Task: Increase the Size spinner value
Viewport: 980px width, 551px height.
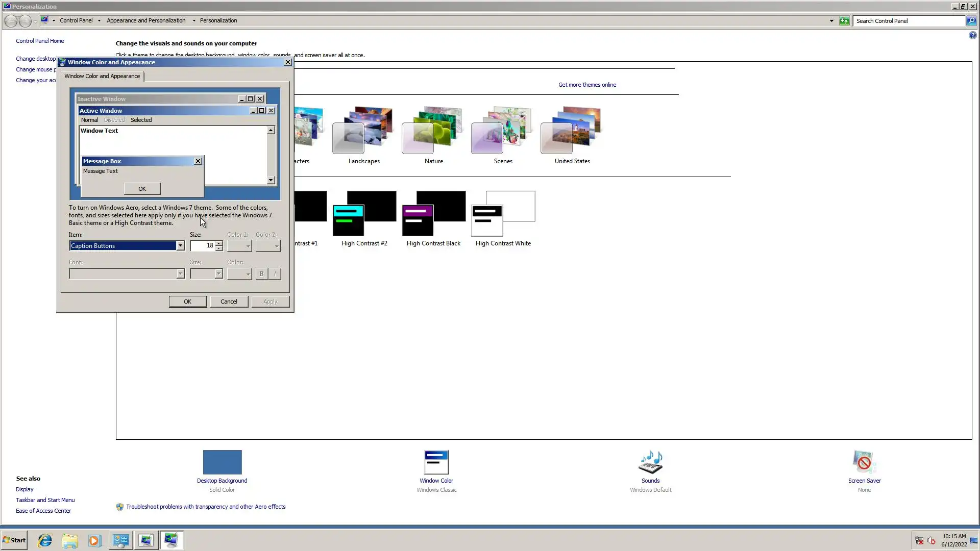Action: (x=219, y=243)
